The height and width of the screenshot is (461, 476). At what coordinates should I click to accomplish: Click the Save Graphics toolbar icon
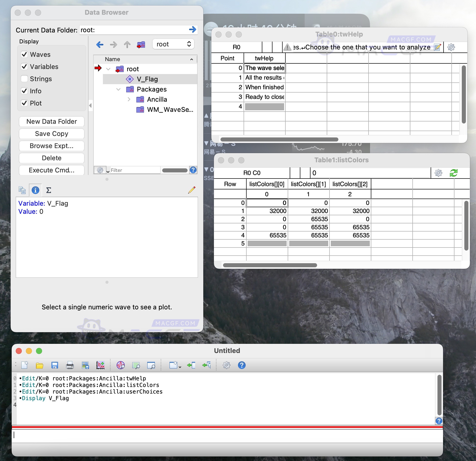85,365
